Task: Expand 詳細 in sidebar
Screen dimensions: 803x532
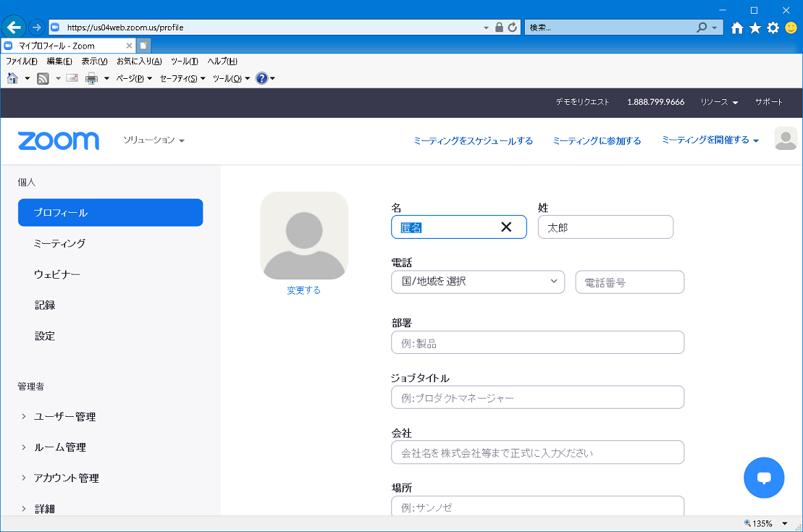Action: click(24, 508)
